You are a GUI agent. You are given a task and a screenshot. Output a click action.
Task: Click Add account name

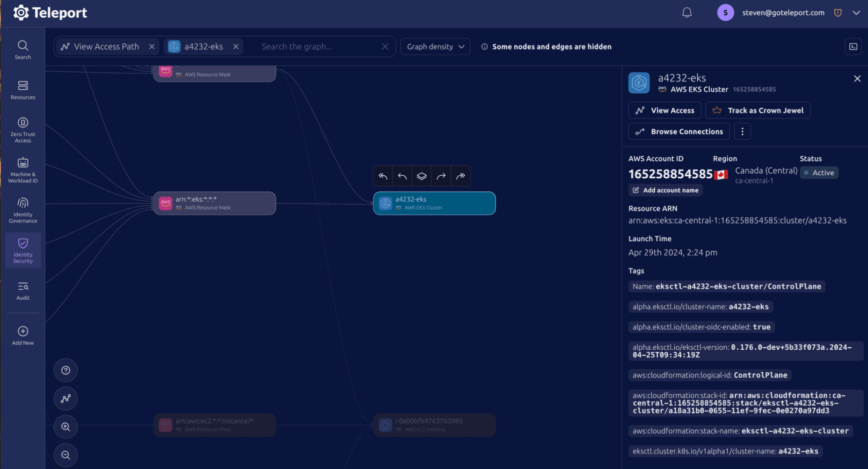tap(665, 190)
